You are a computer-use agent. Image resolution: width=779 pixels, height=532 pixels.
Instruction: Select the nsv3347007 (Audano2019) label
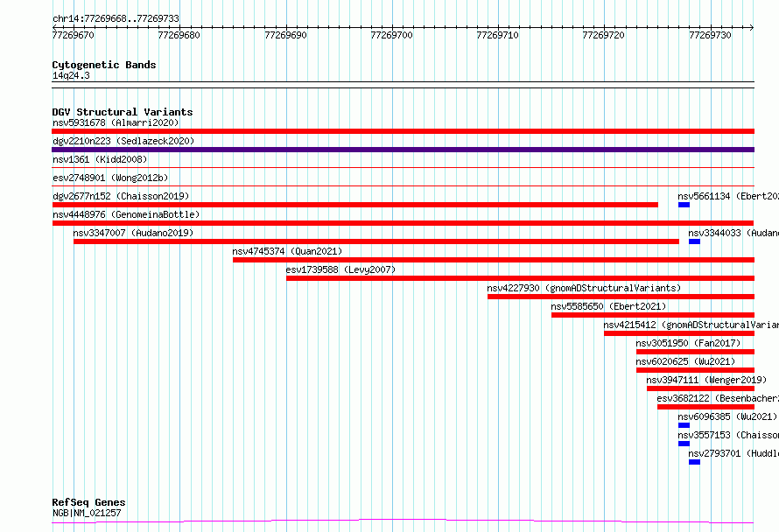(133, 233)
